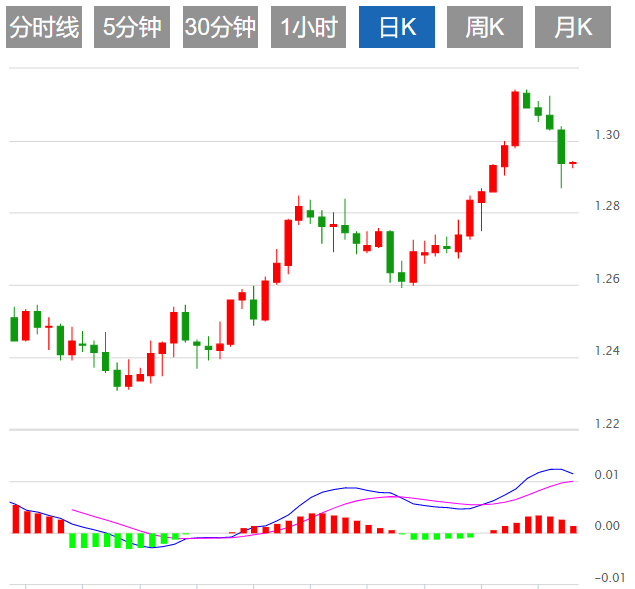This screenshot has width=635, height=589.
Task: Click the first red MACD bar at far left
Action: pyautogui.click(x=16, y=519)
